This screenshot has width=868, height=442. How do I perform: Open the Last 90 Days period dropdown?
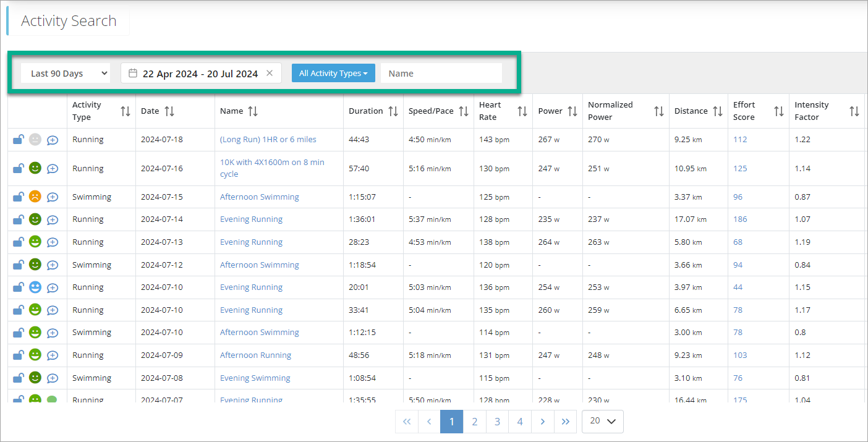click(x=66, y=73)
